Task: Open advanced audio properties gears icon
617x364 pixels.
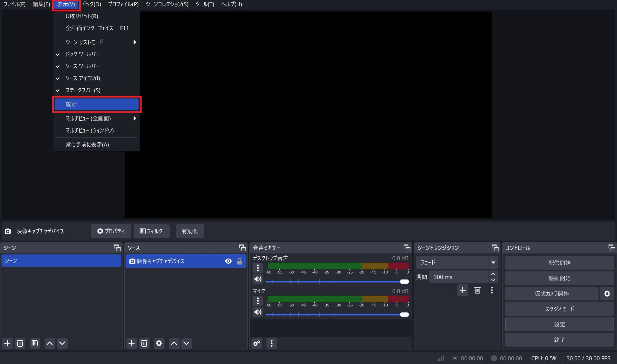Action: [x=257, y=343]
